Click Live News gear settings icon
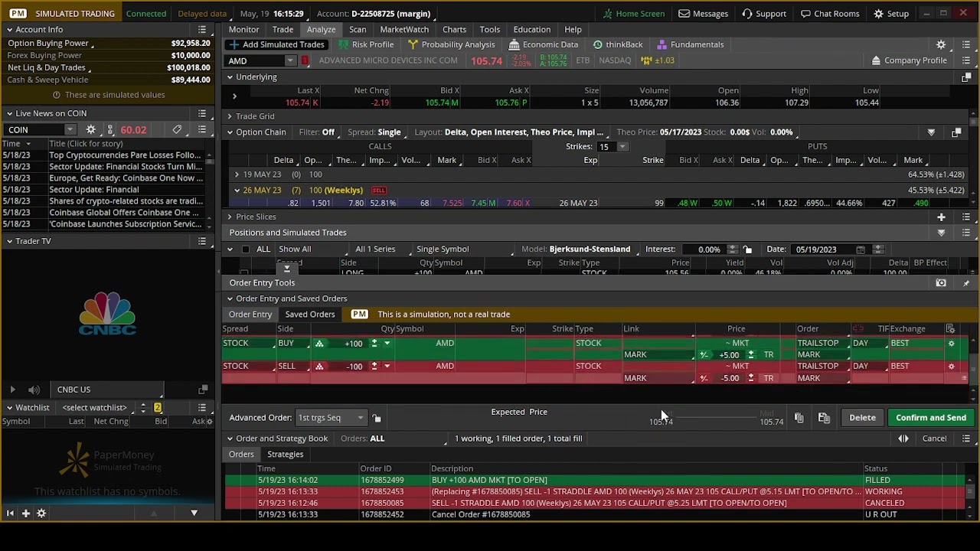 [x=90, y=130]
